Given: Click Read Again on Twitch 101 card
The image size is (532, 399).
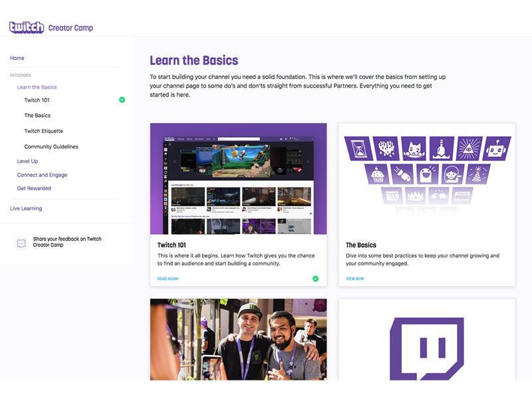Looking at the screenshot, I should [168, 279].
